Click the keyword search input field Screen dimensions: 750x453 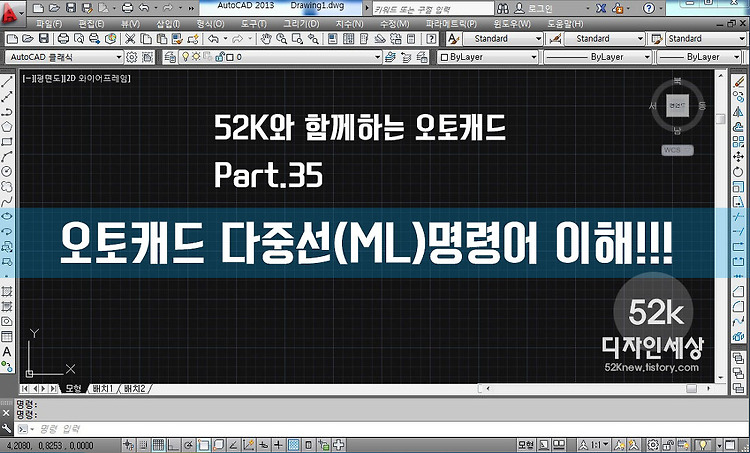[433, 9]
